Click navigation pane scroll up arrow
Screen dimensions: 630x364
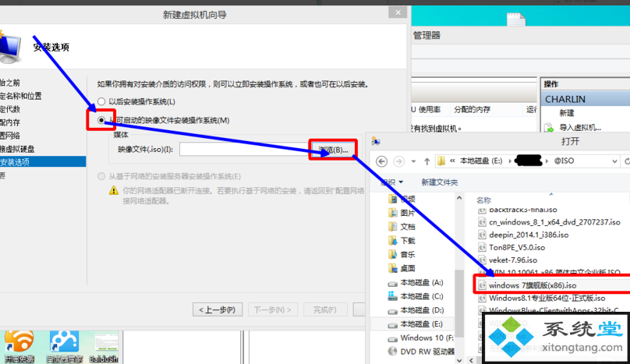point(459,198)
